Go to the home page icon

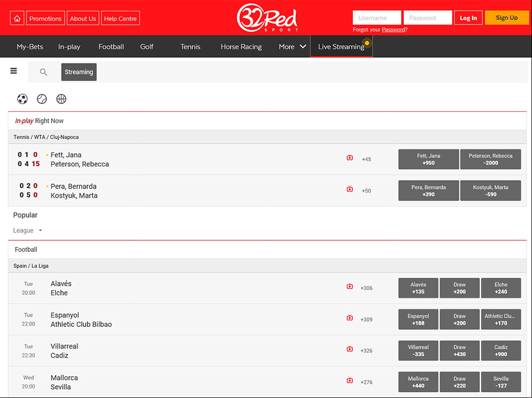(x=17, y=18)
